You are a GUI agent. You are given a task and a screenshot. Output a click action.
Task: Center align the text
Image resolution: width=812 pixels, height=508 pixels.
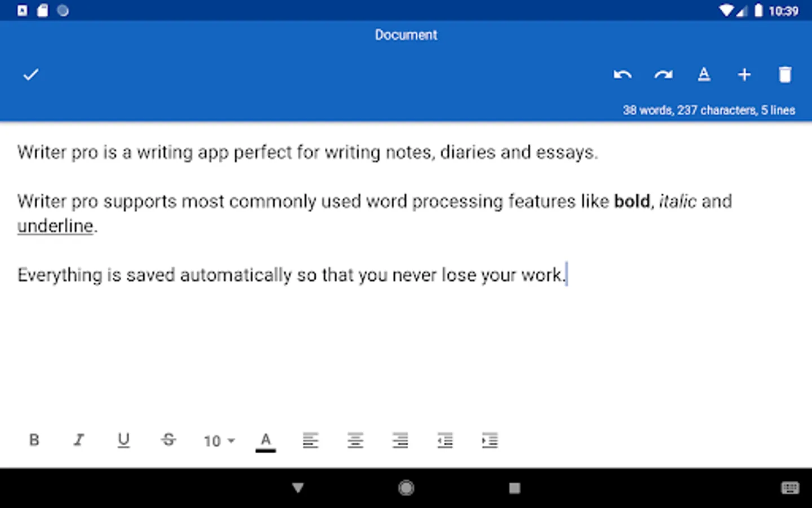point(355,440)
